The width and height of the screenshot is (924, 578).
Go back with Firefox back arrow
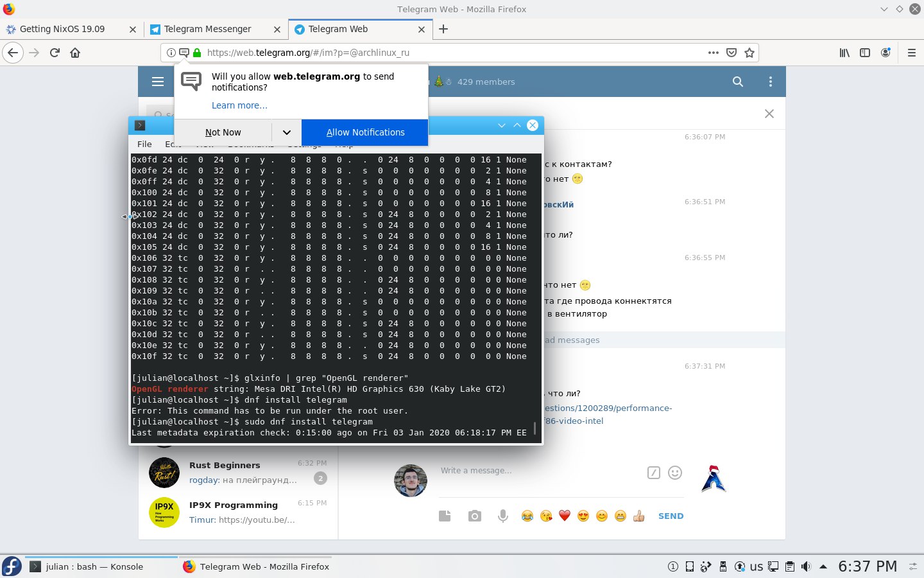pos(13,53)
